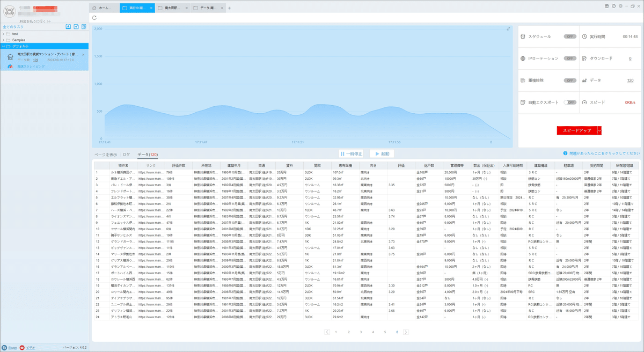644x352 pixels.
Task: Collapse the デフォルト folder
Action: [x=3, y=46]
